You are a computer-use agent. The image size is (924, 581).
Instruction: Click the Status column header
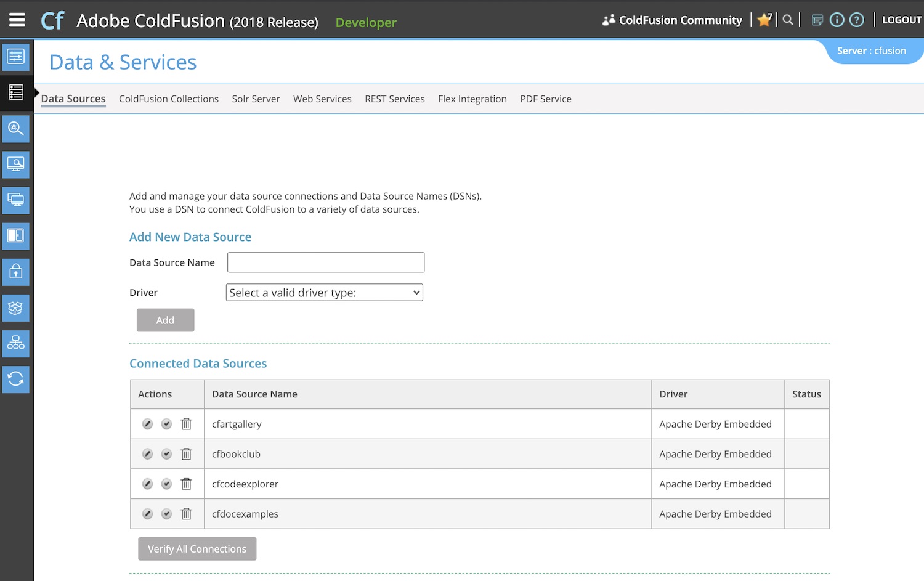(806, 394)
